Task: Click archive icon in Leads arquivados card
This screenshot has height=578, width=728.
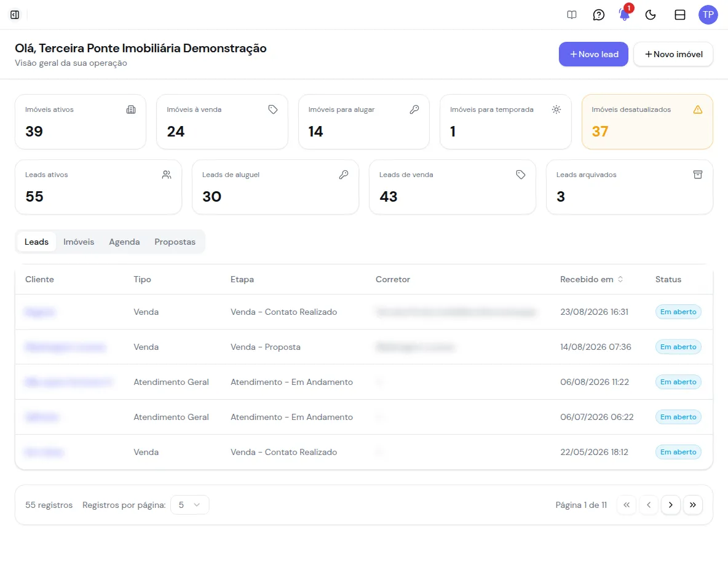Action: click(x=697, y=175)
